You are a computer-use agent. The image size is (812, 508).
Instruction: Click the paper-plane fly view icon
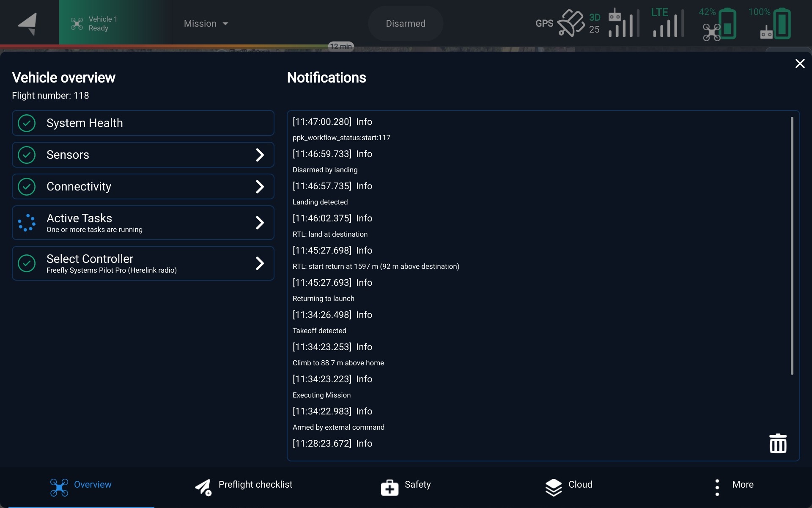click(28, 24)
